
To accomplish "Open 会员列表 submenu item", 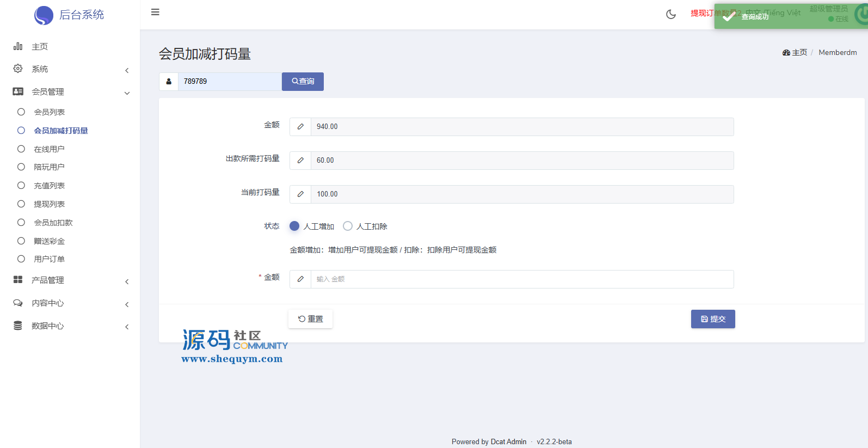I will point(50,112).
